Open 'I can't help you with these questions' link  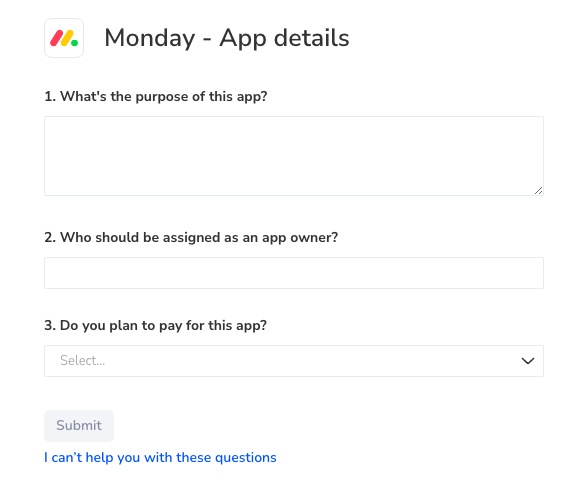160,457
